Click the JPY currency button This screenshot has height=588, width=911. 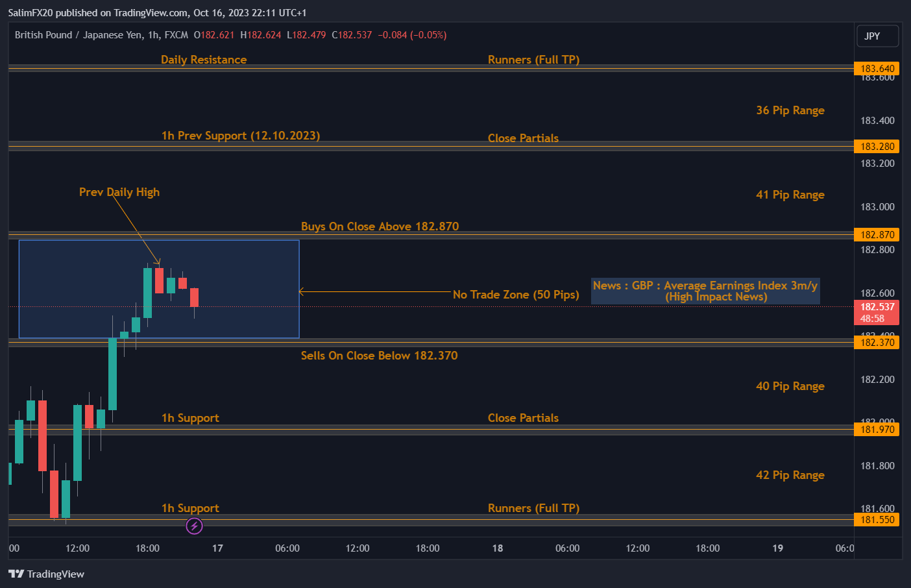[877, 36]
